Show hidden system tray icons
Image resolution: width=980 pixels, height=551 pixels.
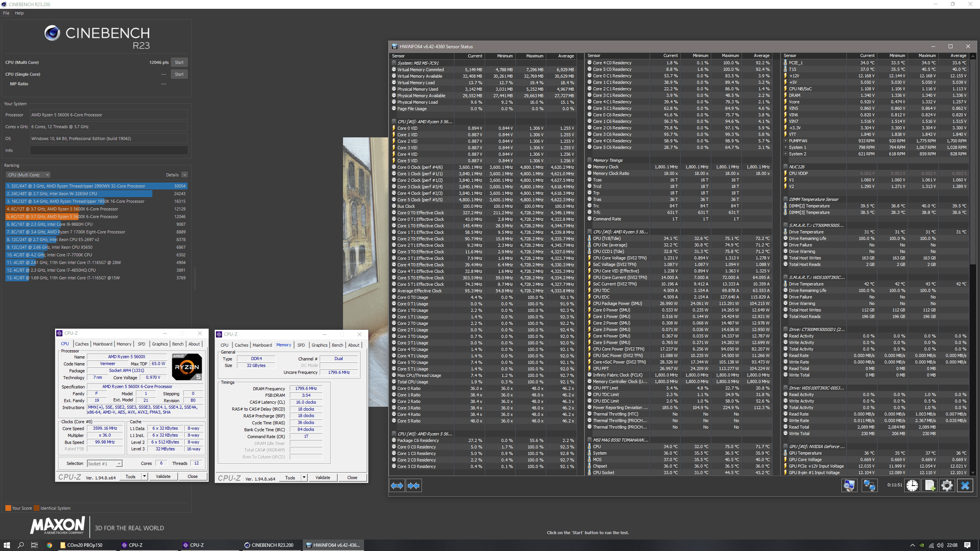[912, 545]
